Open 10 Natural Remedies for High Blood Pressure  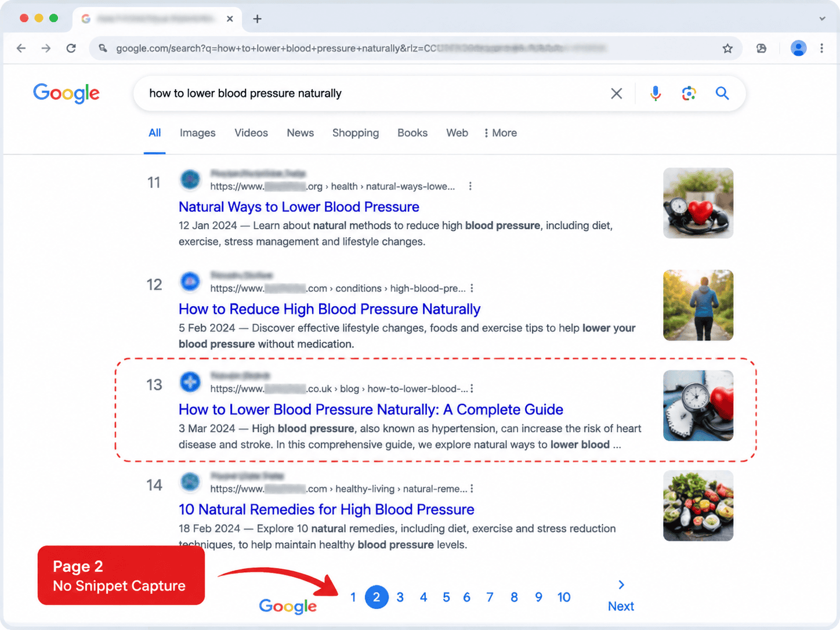pos(327,509)
